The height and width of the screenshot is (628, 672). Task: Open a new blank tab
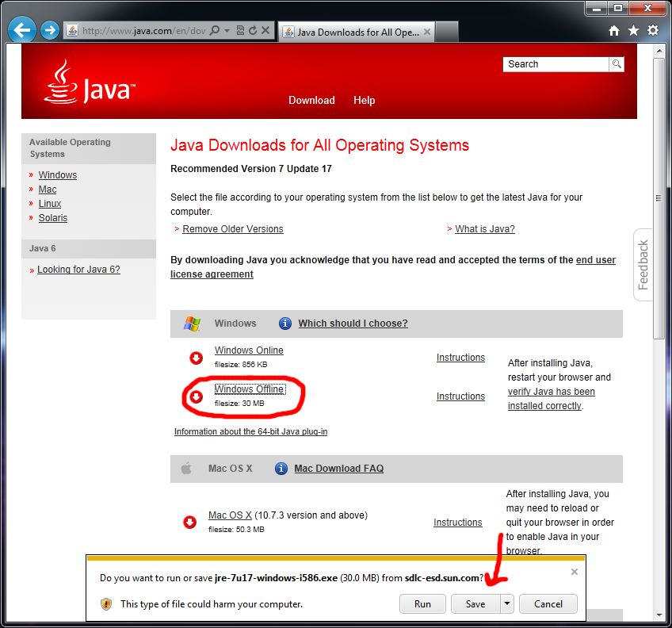click(x=447, y=33)
